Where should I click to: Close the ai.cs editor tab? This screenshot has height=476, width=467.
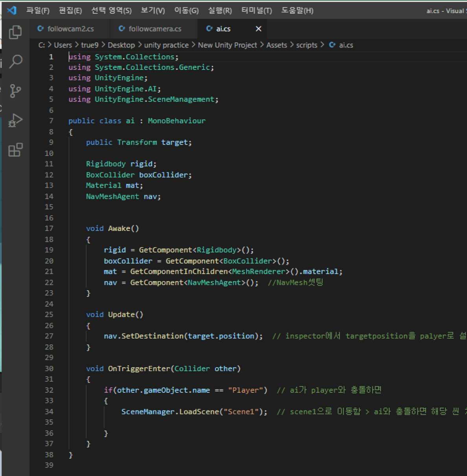(258, 29)
